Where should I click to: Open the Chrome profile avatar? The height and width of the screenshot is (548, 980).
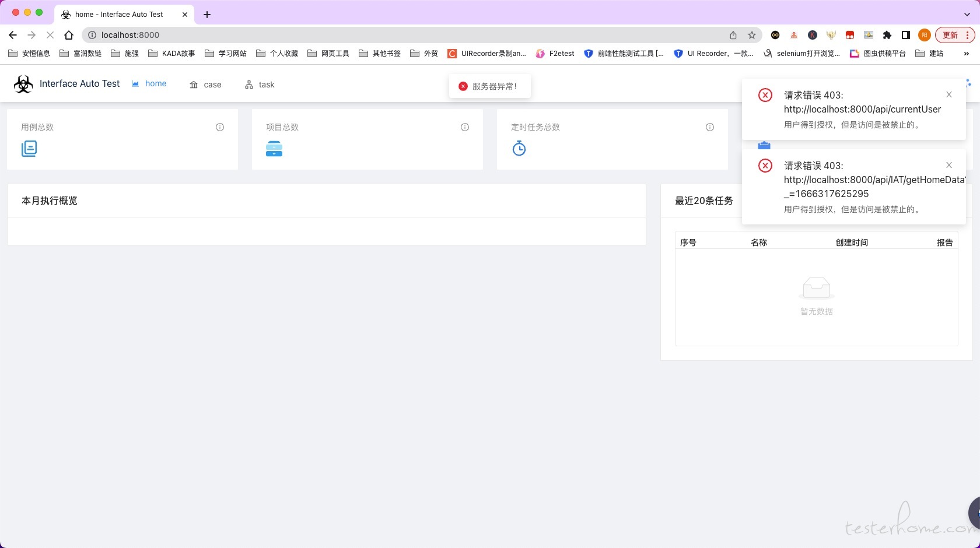(x=925, y=35)
